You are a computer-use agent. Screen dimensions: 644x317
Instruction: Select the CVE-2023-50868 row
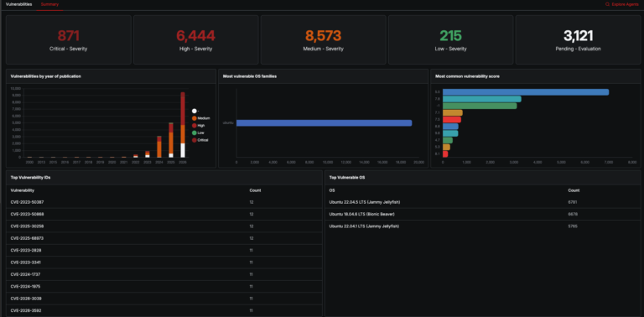pyautogui.click(x=164, y=215)
